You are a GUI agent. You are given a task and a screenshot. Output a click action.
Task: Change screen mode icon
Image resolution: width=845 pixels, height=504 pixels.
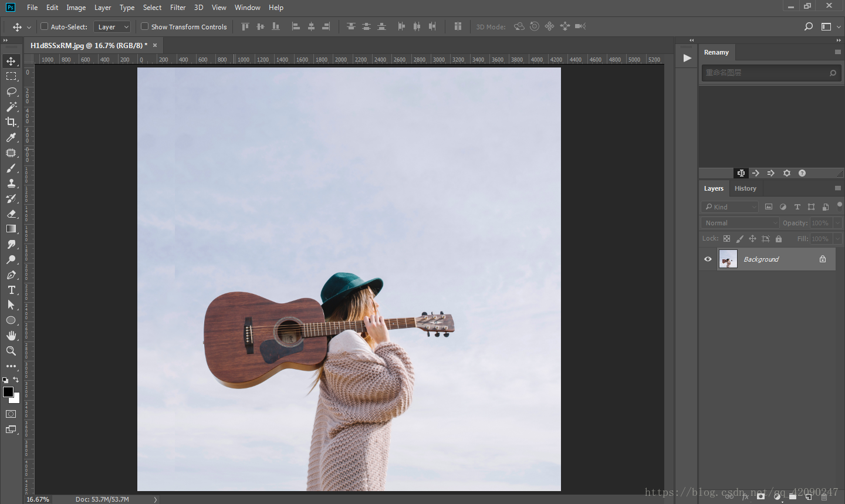[11, 429]
